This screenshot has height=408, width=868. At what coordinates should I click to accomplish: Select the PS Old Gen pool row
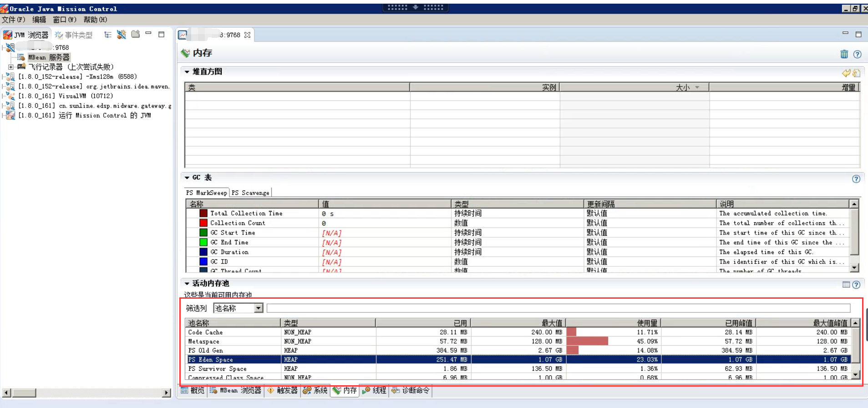518,351
